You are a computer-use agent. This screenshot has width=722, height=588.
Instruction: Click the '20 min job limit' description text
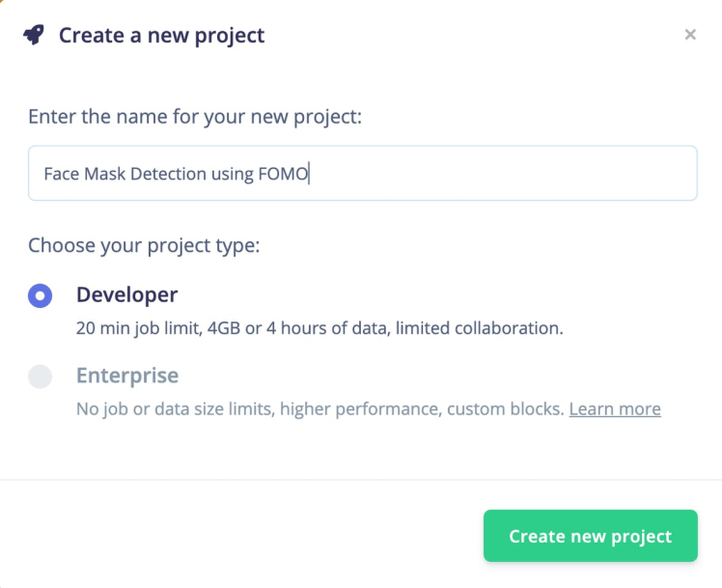[x=135, y=328]
